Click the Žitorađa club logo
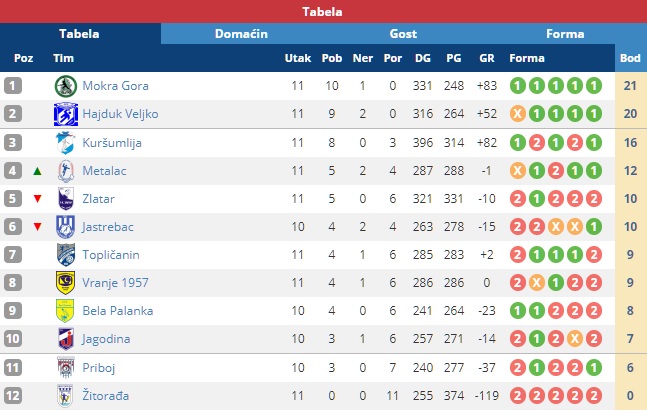This screenshot has height=411, width=647. 66,394
